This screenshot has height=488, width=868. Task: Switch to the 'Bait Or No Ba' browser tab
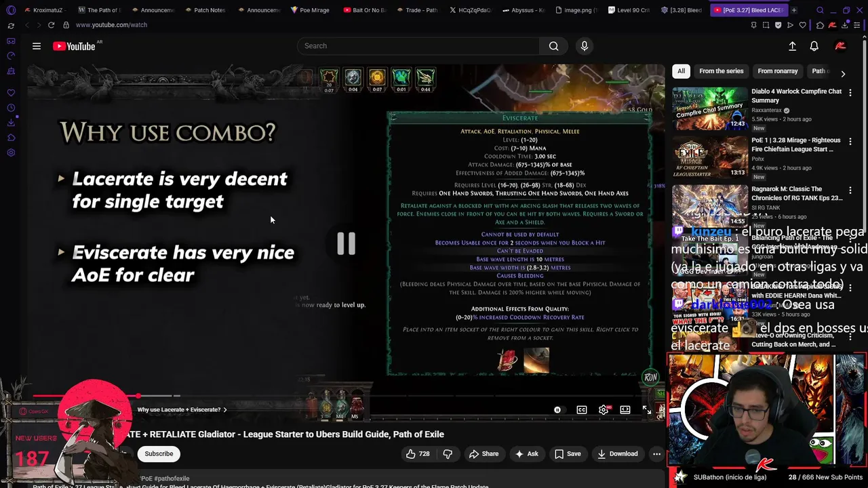coord(364,10)
